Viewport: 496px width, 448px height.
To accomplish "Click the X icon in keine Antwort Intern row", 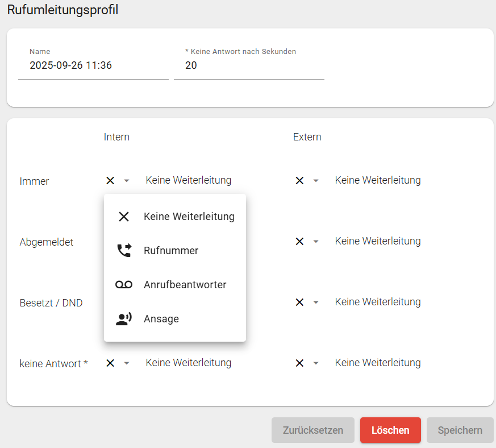I will (110, 363).
